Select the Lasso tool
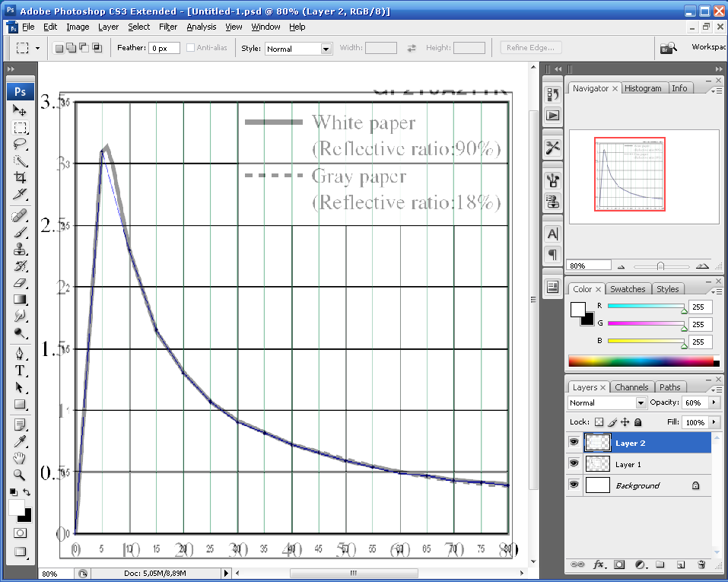The image size is (728, 582). [21, 144]
